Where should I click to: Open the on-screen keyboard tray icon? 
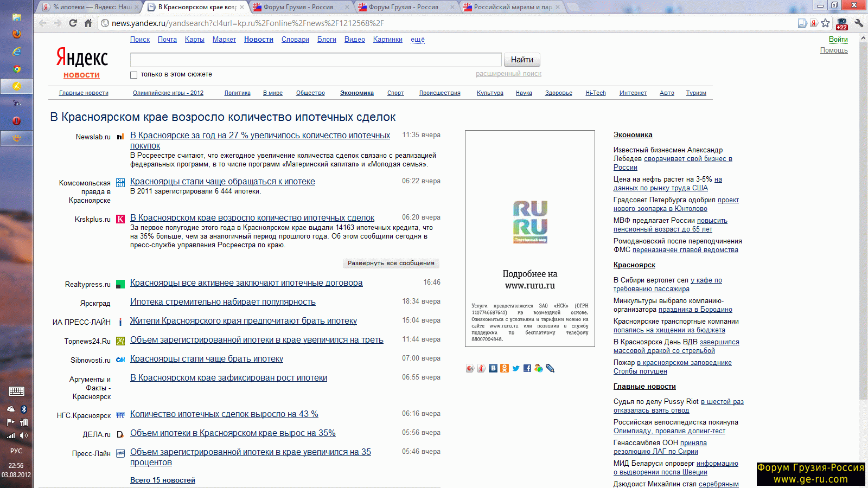click(16, 391)
